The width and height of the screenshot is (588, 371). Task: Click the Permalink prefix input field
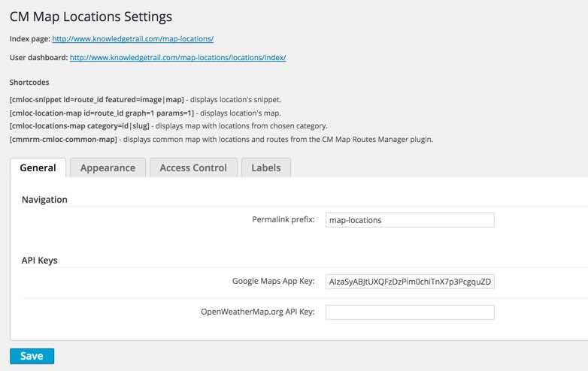click(410, 220)
